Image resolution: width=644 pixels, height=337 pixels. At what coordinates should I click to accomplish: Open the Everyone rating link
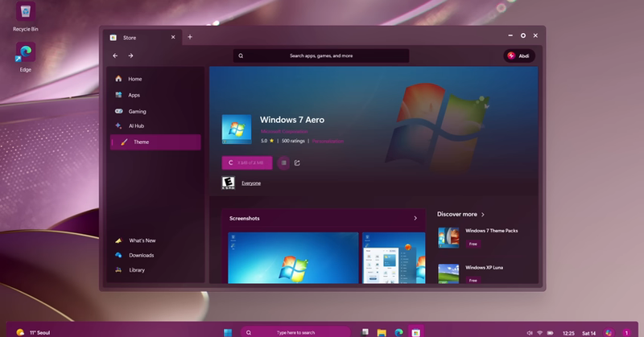251,183
